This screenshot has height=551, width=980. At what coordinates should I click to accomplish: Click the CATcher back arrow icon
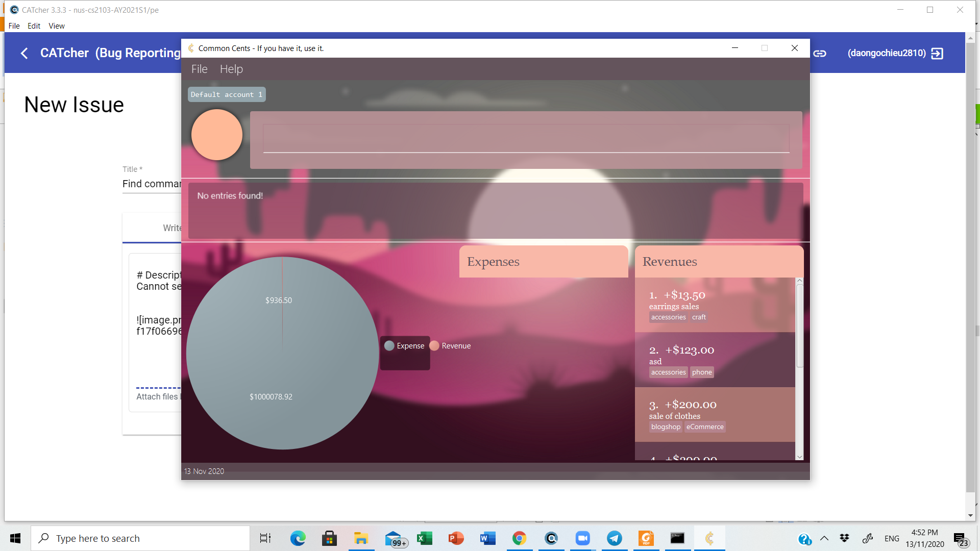click(x=24, y=53)
